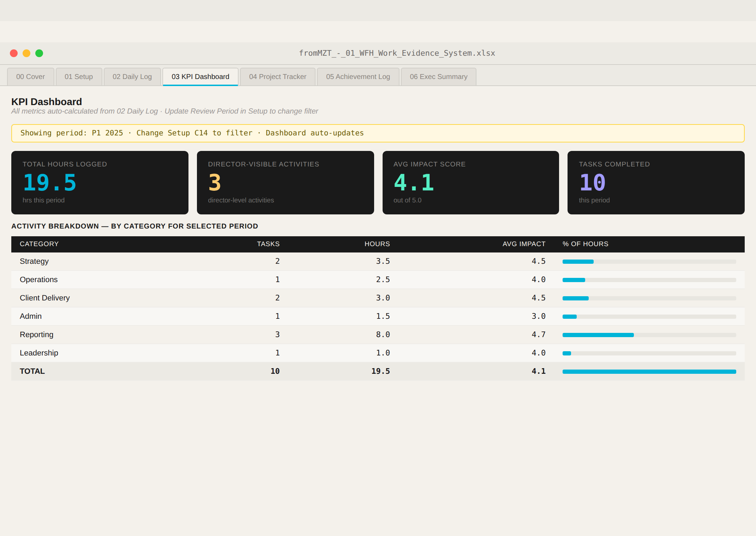Click the Strategy hours value 3.5
This screenshot has height=536, width=756.
click(383, 261)
